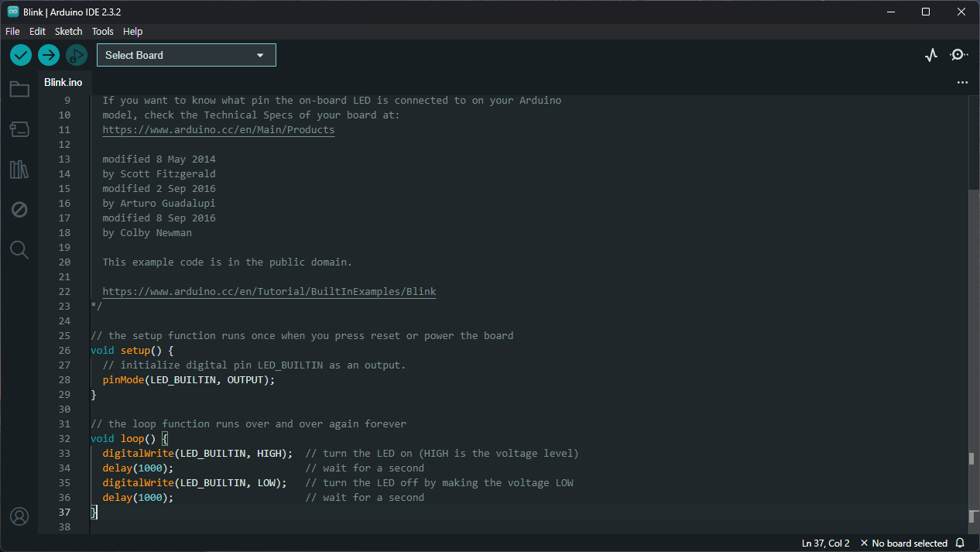Open the Library Manager sidebar
The width and height of the screenshot is (980, 552).
(19, 170)
